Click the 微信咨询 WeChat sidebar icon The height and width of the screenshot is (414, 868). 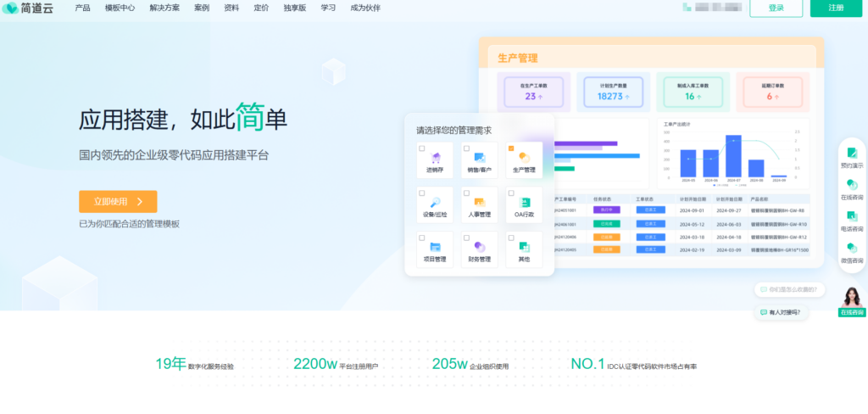pyautogui.click(x=852, y=247)
